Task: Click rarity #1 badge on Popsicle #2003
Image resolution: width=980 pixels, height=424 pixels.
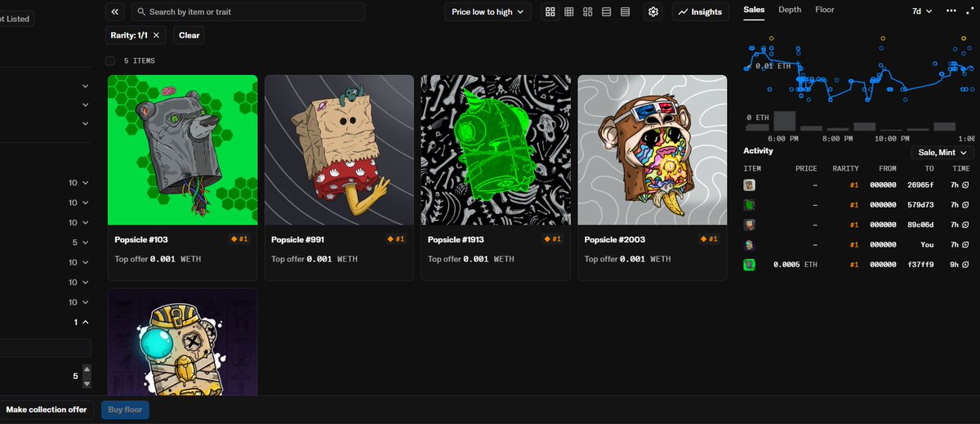Action: point(710,239)
